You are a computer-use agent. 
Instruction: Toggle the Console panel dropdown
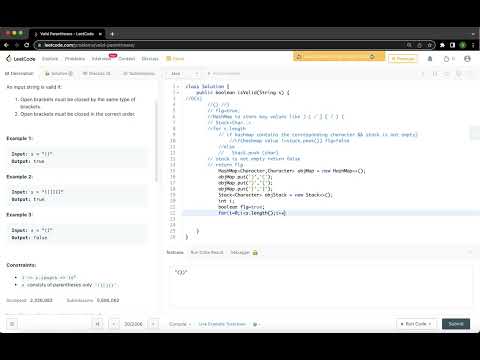180,324
